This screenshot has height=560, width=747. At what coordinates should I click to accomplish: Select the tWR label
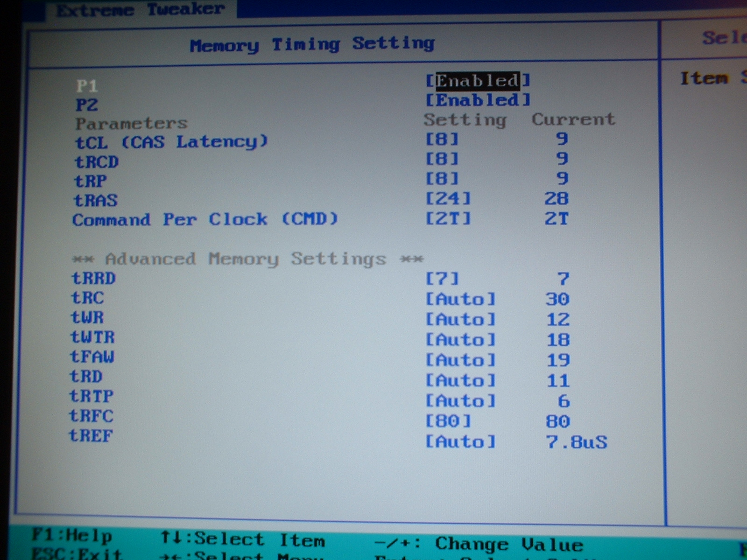click(87, 317)
